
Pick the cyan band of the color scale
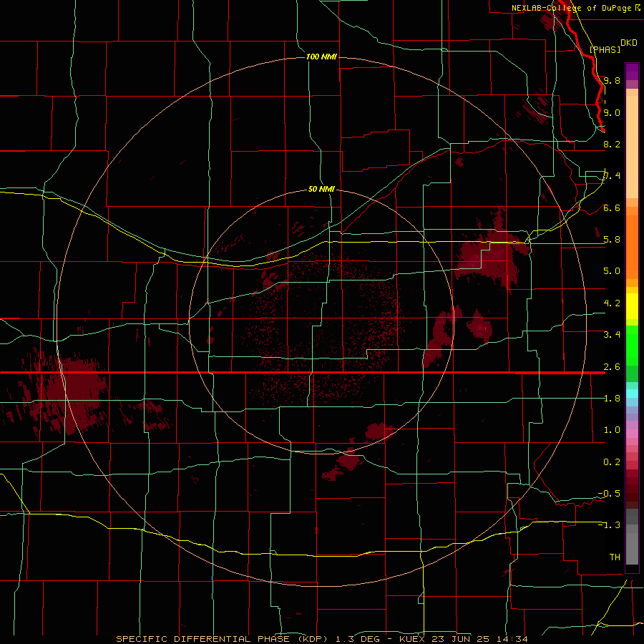(632, 394)
